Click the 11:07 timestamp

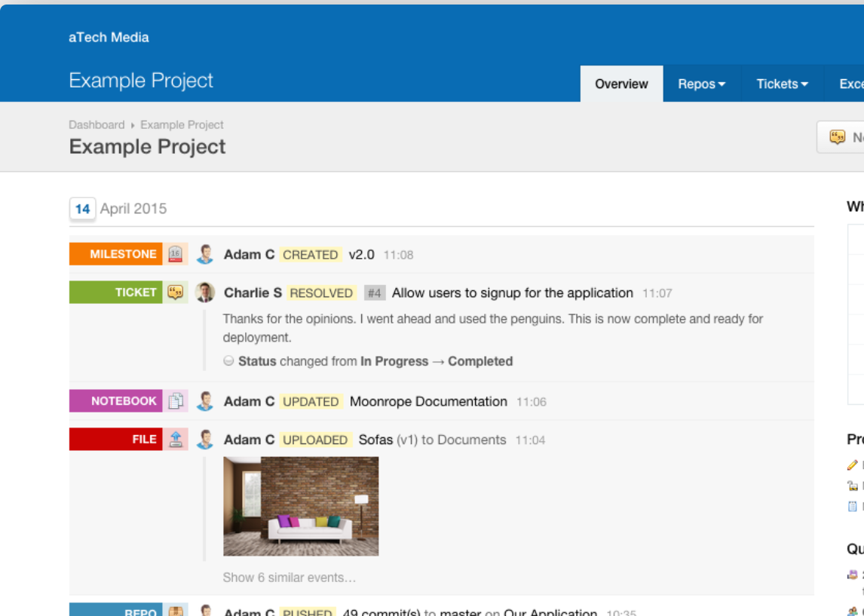coord(657,293)
